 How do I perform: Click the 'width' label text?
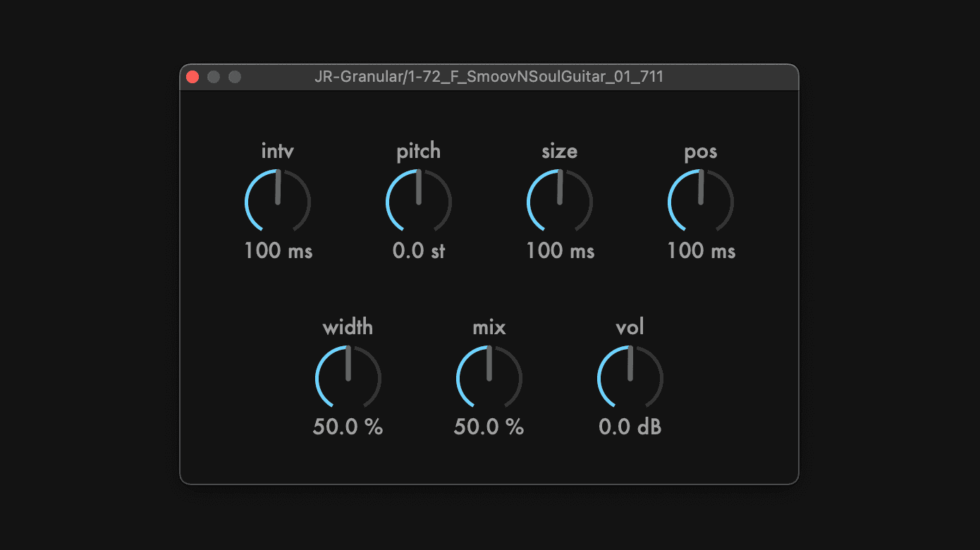[348, 328]
